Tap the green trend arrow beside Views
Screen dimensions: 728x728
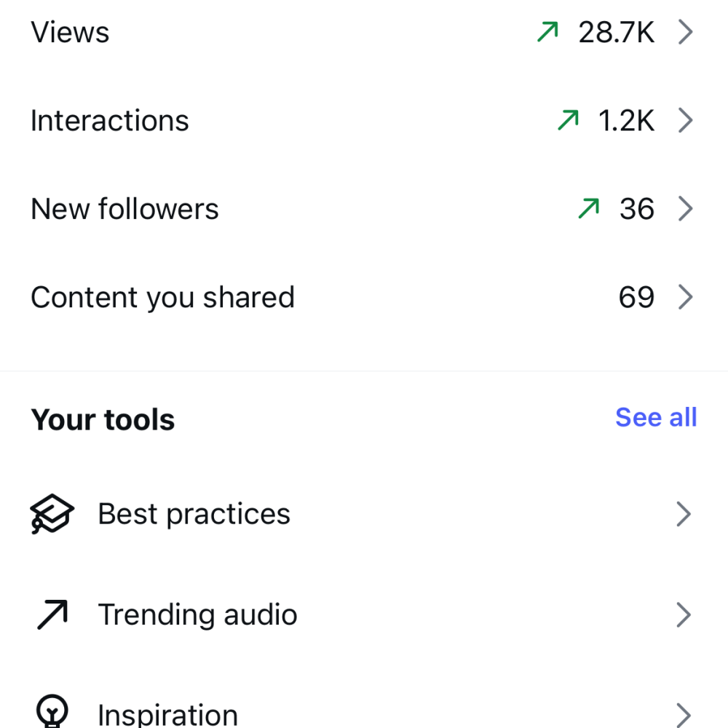pos(548,31)
